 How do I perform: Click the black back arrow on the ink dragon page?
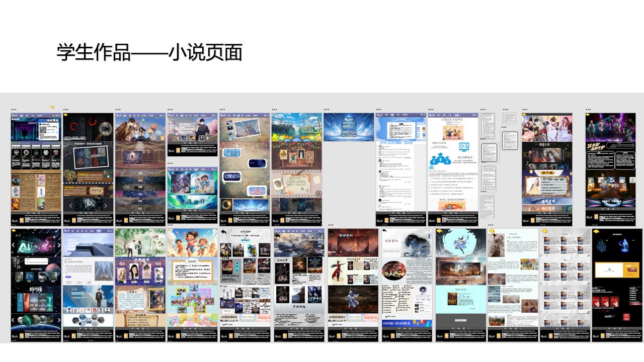coord(384,231)
